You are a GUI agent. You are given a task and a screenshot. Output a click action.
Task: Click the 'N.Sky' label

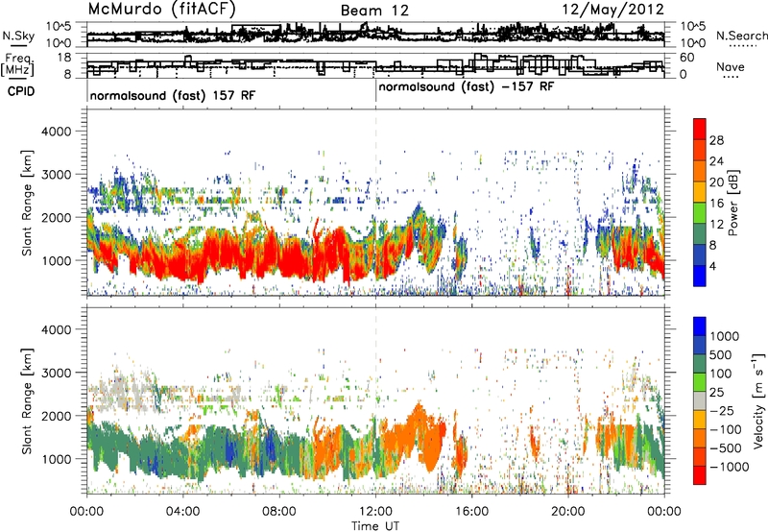(x=18, y=36)
